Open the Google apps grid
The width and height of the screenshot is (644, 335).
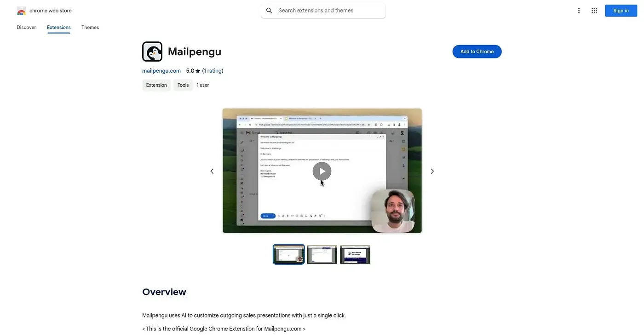pyautogui.click(x=594, y=11)
